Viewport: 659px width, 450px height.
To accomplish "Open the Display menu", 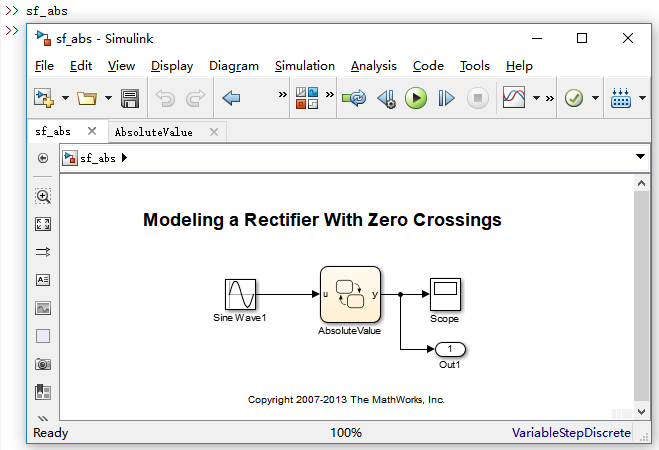I will (172, 66).
